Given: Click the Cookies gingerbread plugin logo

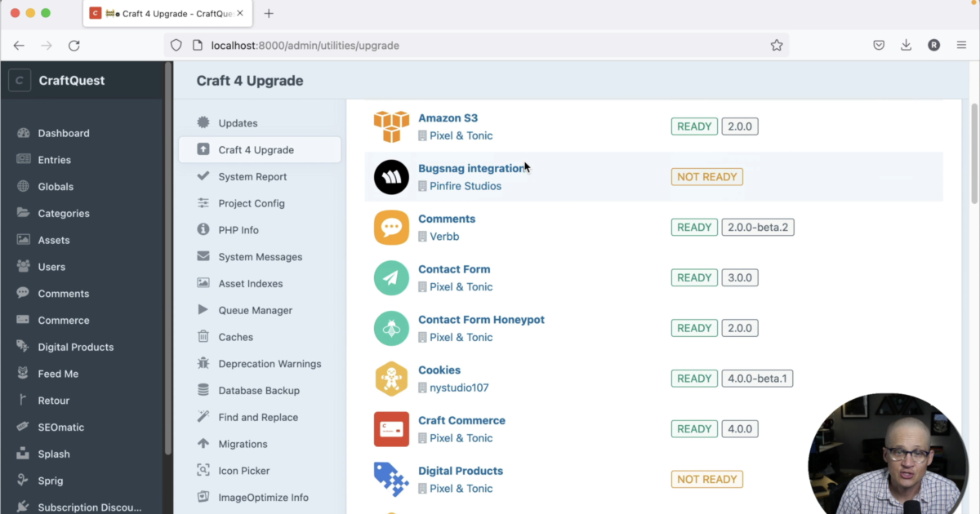Looking at the screenshot, I should point(391,379).
